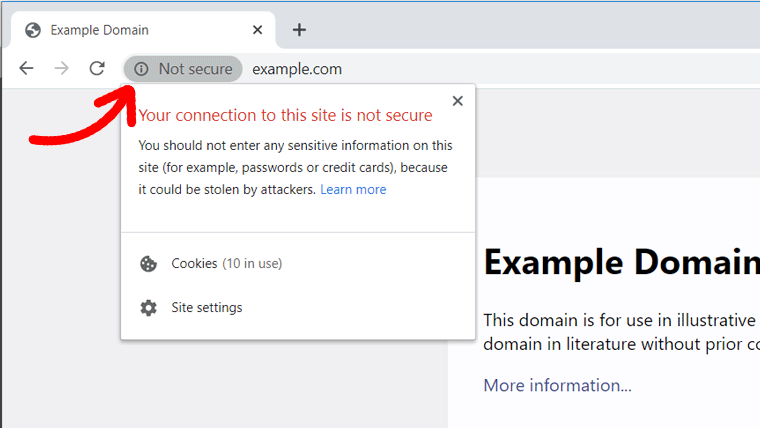Open a new tab with plus button

pos(299,29)
